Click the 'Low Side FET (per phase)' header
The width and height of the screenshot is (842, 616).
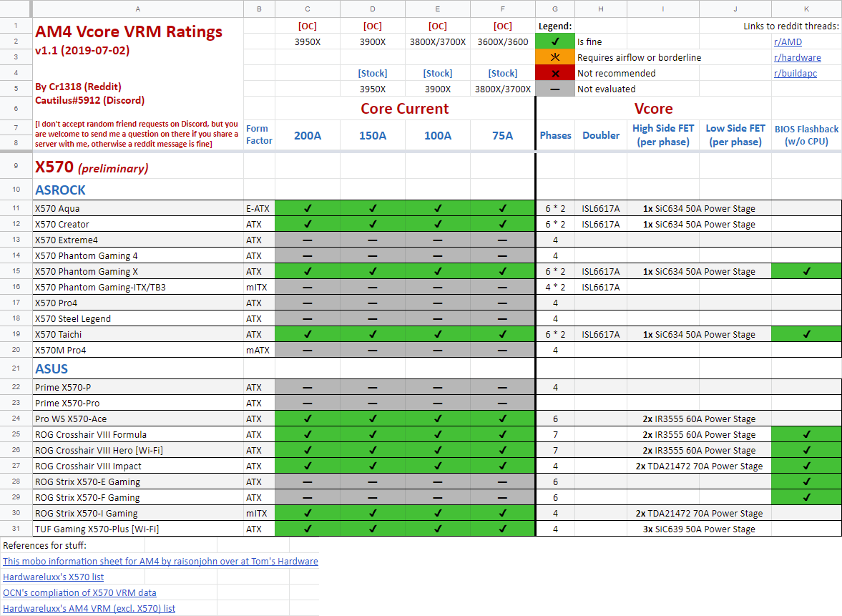[x=735, y=135]
